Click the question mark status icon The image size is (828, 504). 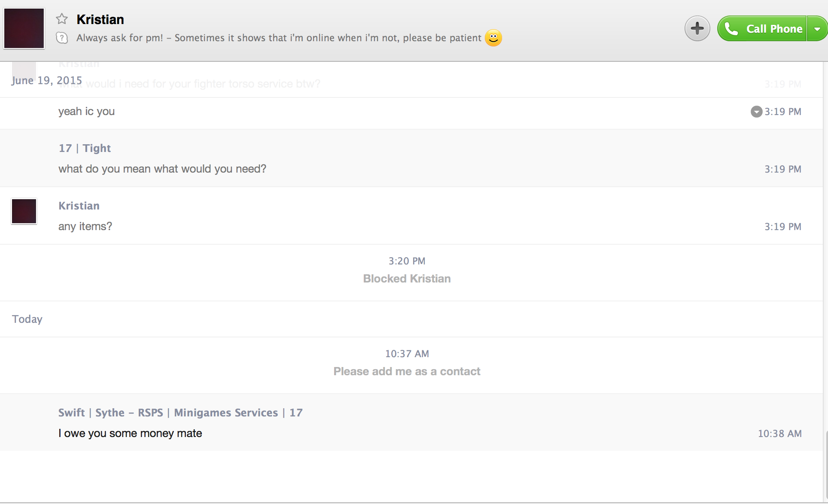click(62, 38)
